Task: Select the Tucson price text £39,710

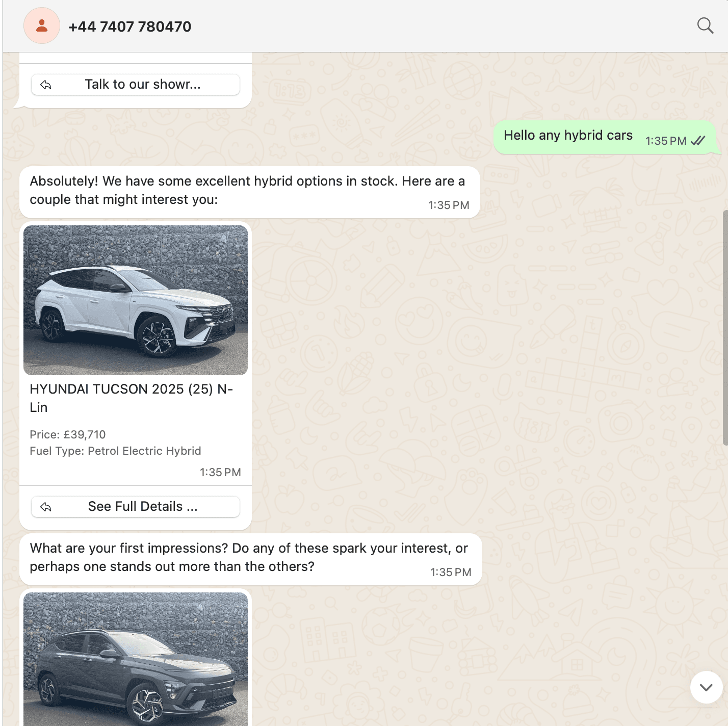Action: point(67,434)
